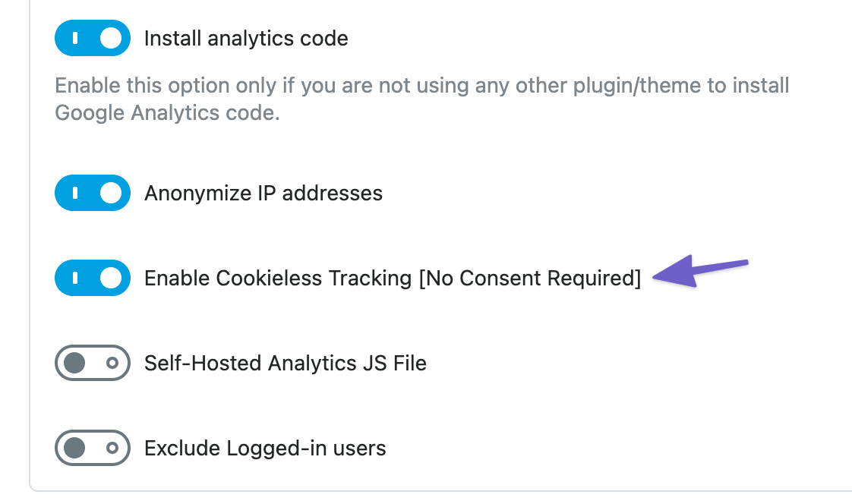The height and width of the screenshot is (504, 852).
Task: Disable the Enable Cookieless Tracking toggle
Action: 93,278
